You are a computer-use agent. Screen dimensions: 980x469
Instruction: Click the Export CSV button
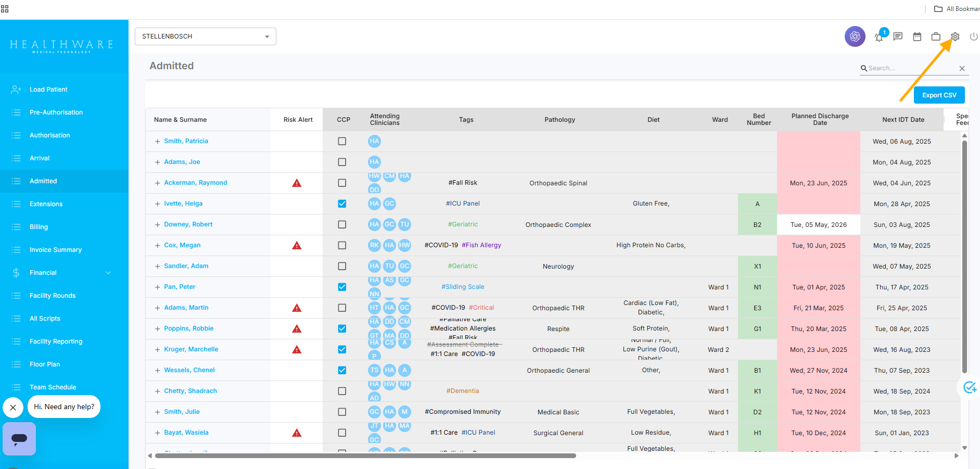(939, 95)
